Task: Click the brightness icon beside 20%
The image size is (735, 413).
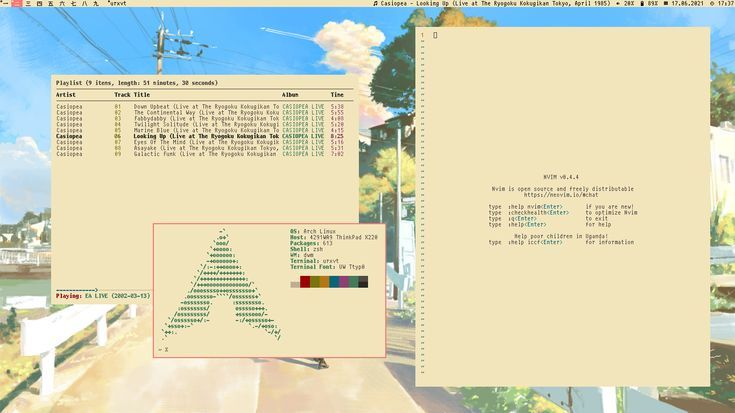Action: (x=617, y=3)
